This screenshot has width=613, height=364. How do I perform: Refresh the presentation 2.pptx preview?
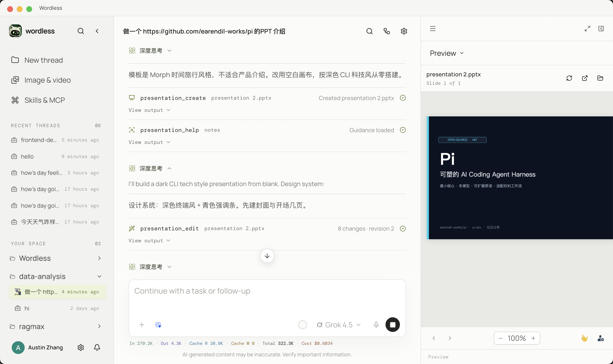[x=569, y=78]
